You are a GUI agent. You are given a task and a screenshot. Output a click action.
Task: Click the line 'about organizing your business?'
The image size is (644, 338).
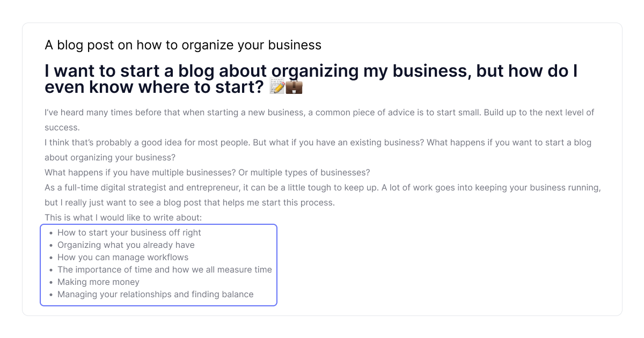coord(110,158)
